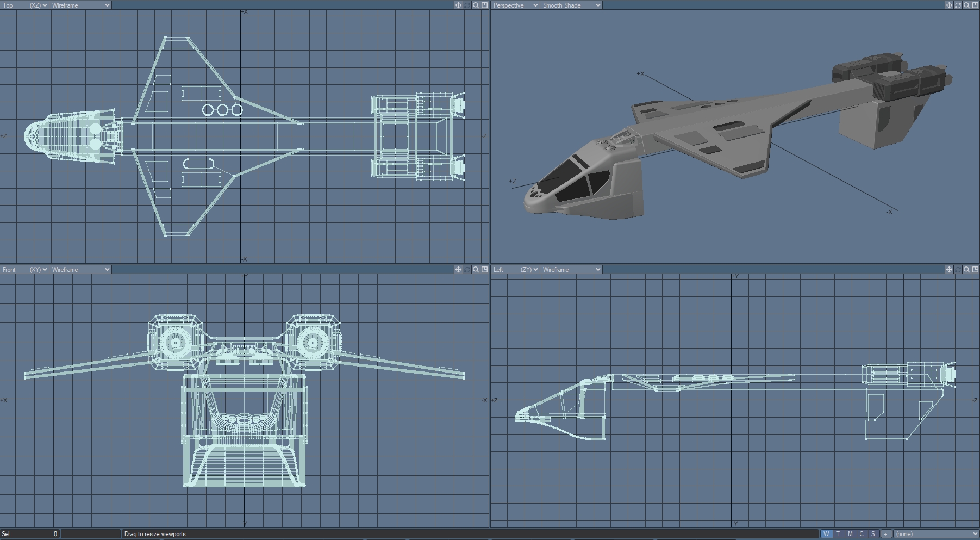
Task: Maximize the Front viewport with its expand icon
Action: pos(484,270)
